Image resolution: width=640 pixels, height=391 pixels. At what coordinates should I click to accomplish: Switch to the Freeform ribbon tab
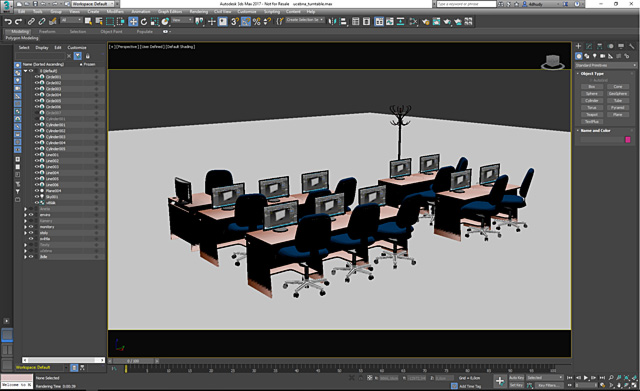click(47, 31)
